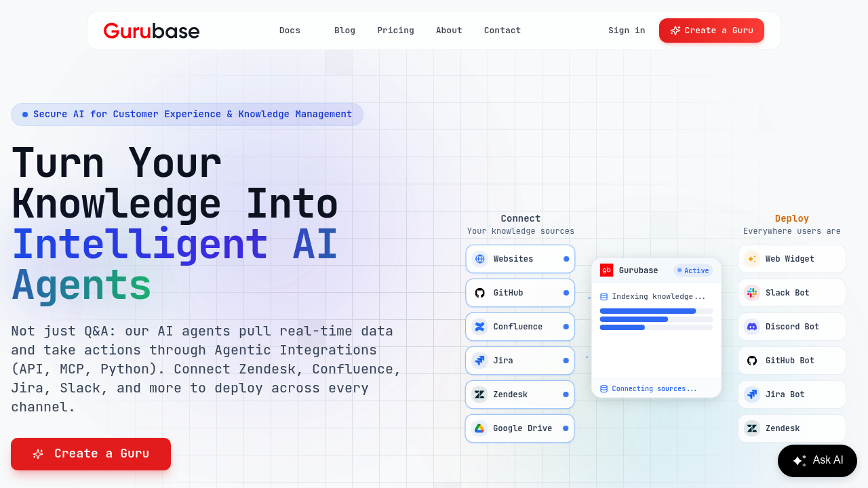Click the Confluence source icon

click(479, 327)
